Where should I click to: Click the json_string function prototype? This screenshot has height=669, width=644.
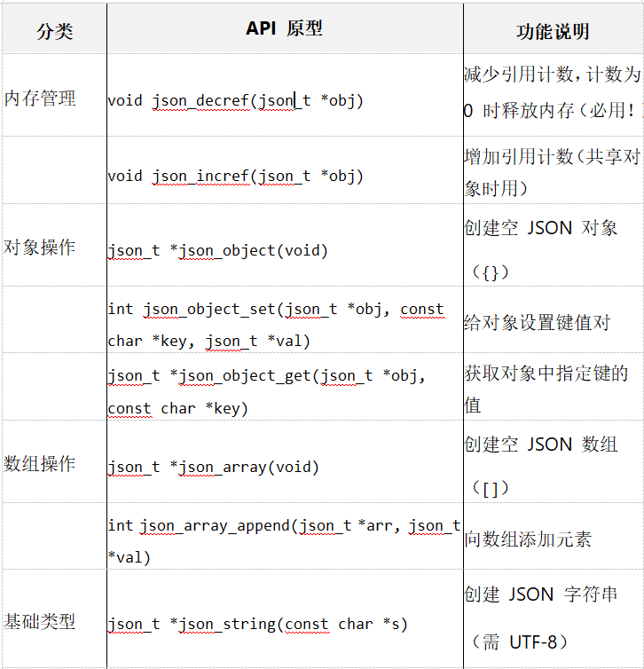(257, 624)
